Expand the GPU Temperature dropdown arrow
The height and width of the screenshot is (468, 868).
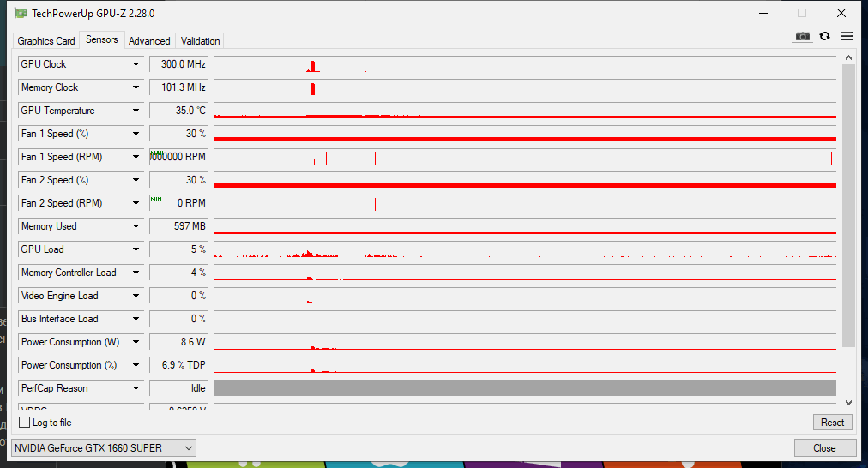pos(136,111)
